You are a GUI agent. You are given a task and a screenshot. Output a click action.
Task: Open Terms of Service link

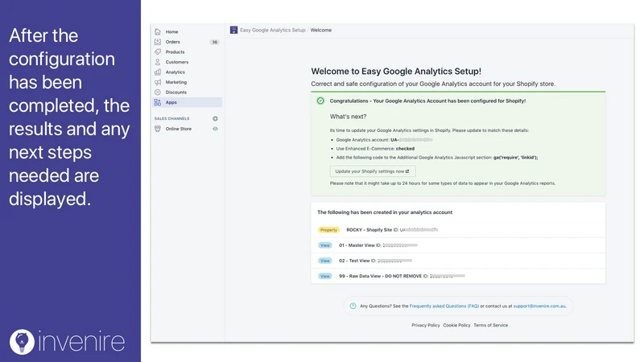tap(491, 325)
